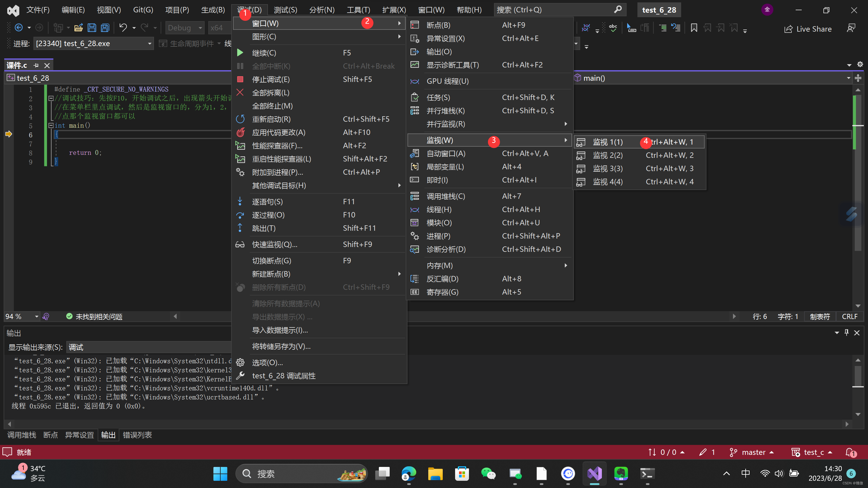Viewport: 868px width, 488px height.
Task: Toggle pin on 课件.c tab
Action: tap(36, 65)
